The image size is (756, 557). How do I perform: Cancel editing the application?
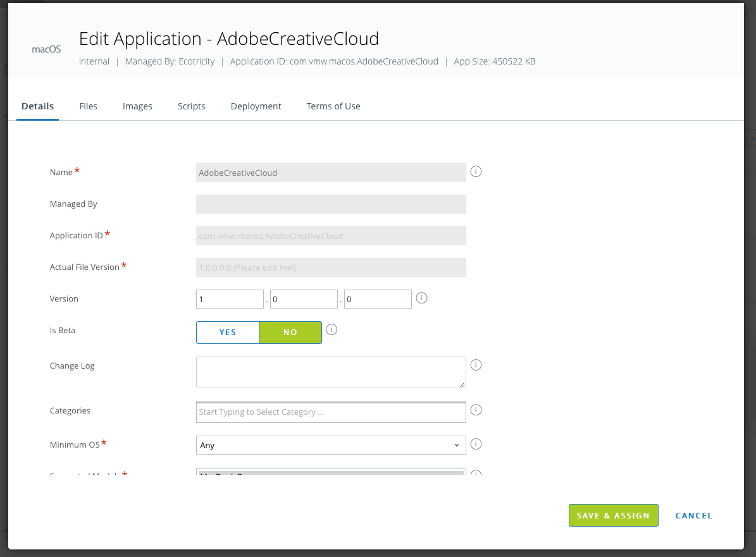tap(694, 515)
